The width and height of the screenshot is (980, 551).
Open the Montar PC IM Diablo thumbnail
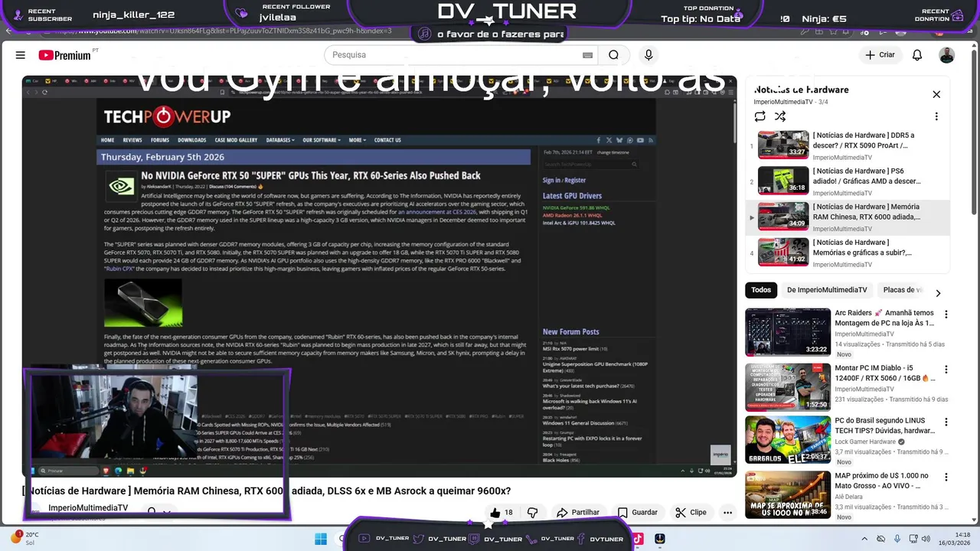point(788,387)
